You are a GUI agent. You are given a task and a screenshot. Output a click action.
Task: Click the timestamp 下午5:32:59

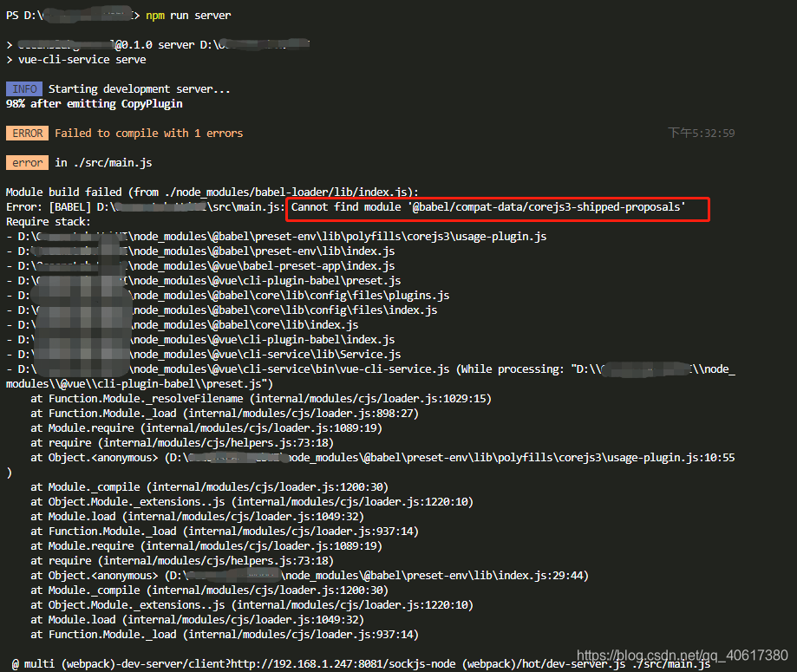702,134
